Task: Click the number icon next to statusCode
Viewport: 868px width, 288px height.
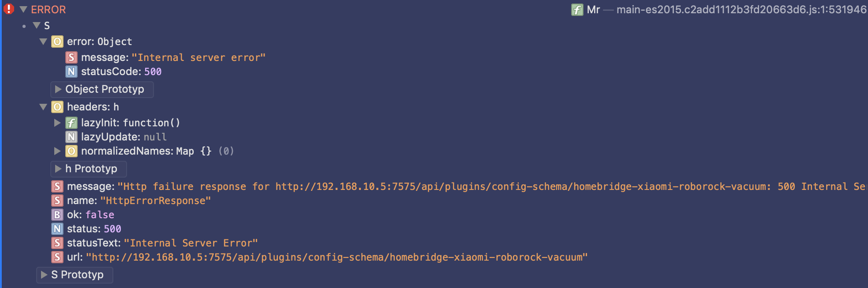Action: [71, 72]
